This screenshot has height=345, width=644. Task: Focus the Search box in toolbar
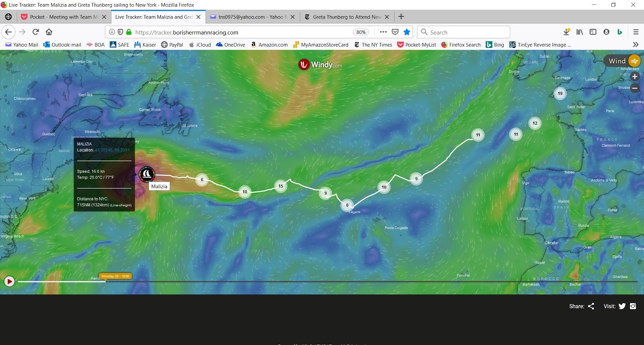[x=464, y=32]
